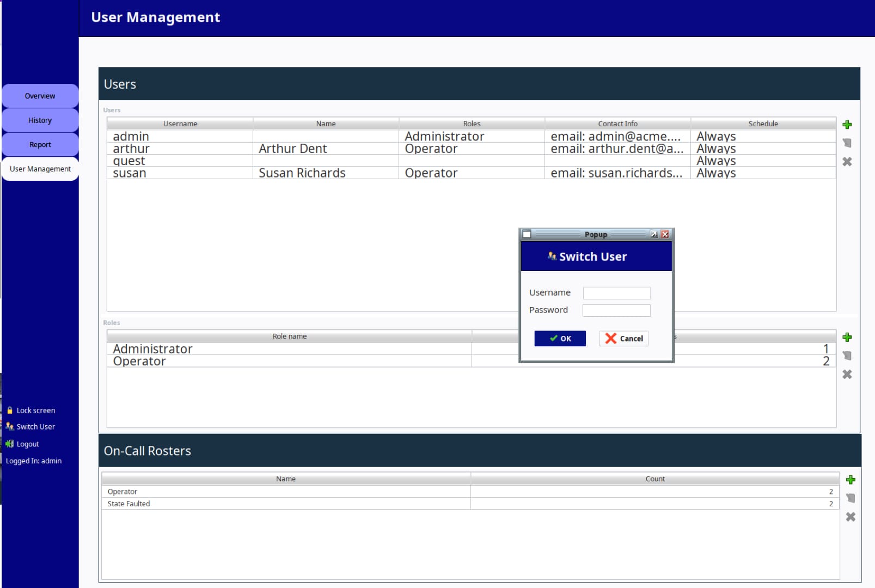Screen dimensions: 875x588
Task: Click the Lock screen link
Action: coord(35,411)
